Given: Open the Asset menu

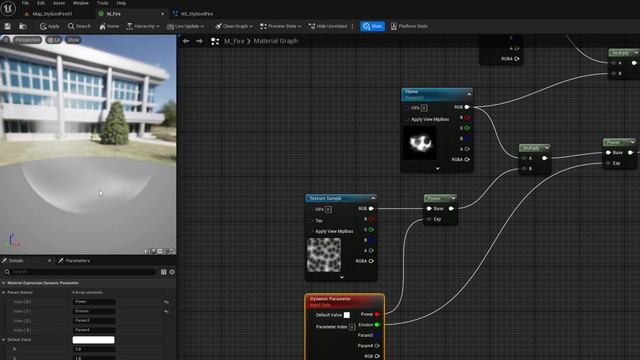Looking at the screenshot, I should point(59,3).
